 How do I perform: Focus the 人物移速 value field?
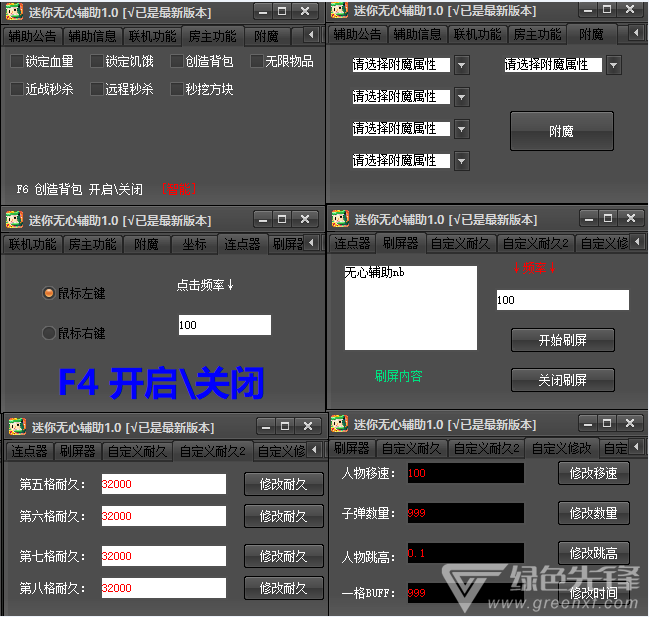click(466, 473)
